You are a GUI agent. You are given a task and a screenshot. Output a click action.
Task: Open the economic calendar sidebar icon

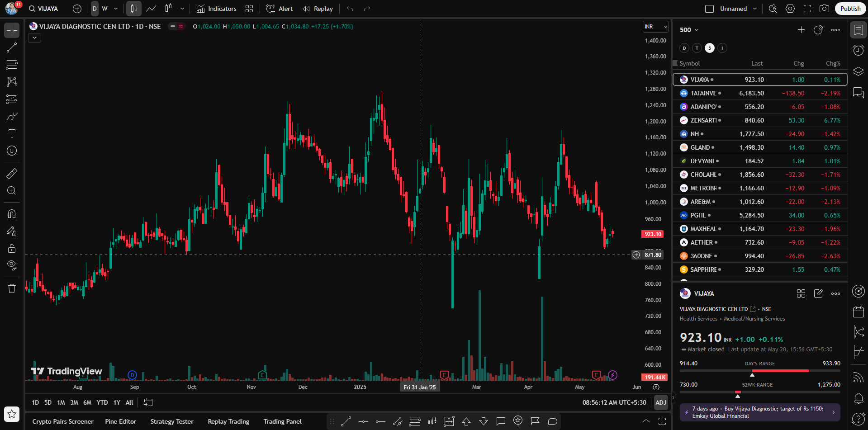click(858, 312)
